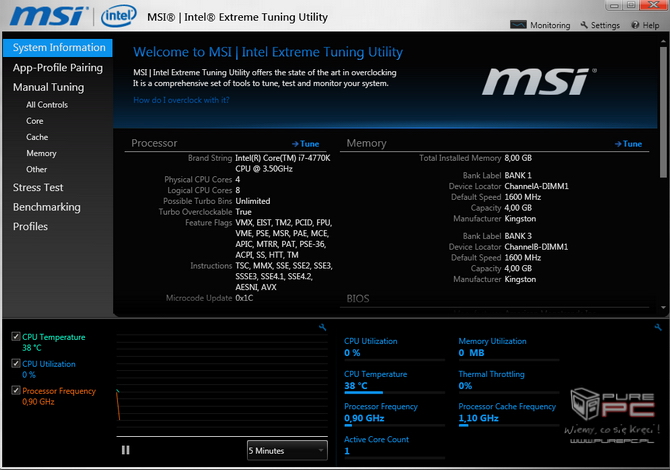Click the Intel logo in the header
This screenshot has height=470, width=670.
[118, 17]
